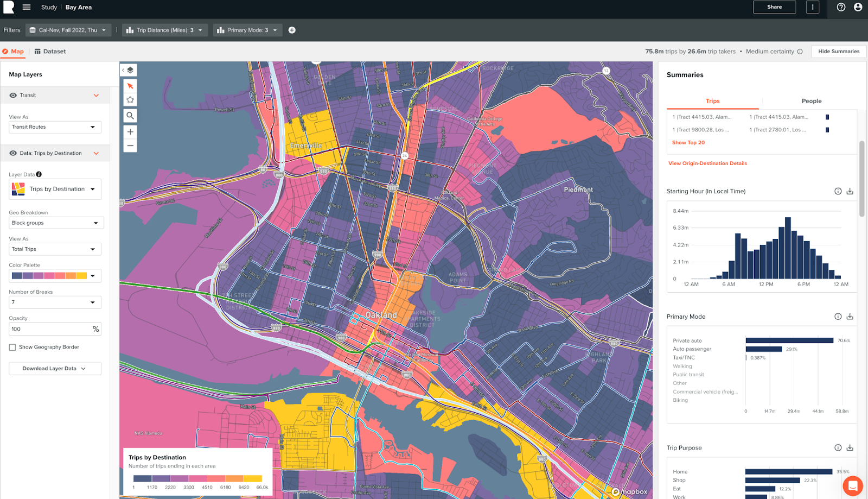Open the Trip Distance (Miles) filter
The image size is (868, 499).
(164, 30)
